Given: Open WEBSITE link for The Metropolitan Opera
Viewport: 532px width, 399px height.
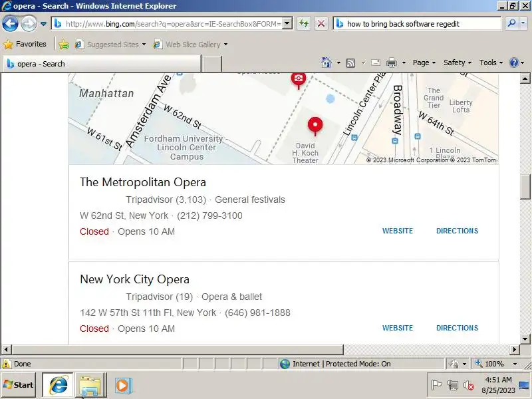Looking at the screenshot, I should coord(398,231).
